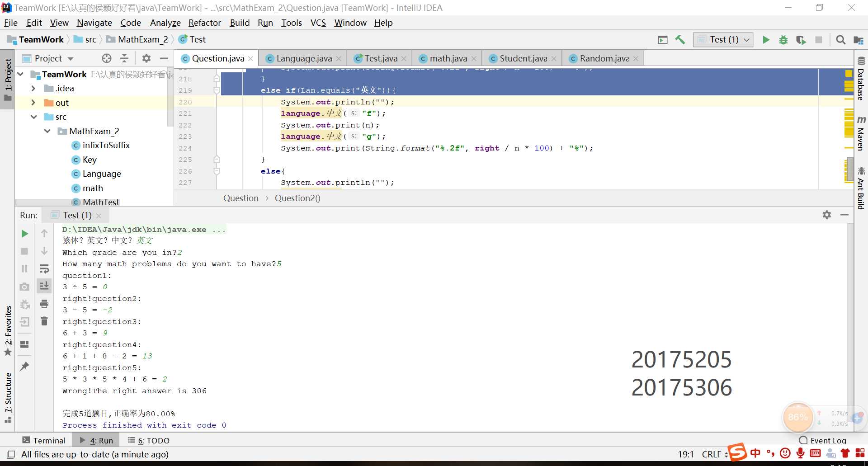
Task: Run the Test (1) configuration from the toolbar
Action: (766, 40)
